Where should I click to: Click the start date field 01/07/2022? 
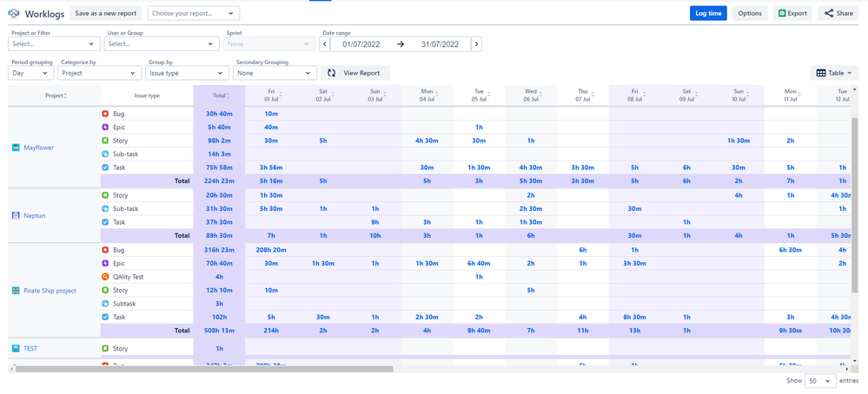[x=362, y=44]
